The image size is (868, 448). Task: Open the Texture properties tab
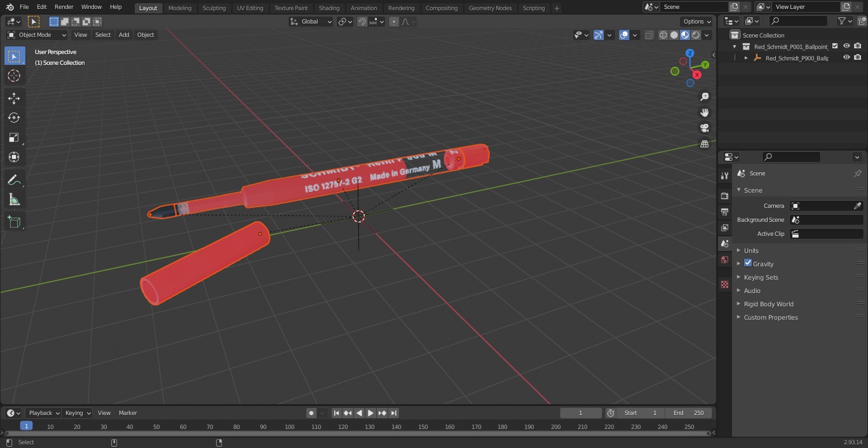(724, 284)
